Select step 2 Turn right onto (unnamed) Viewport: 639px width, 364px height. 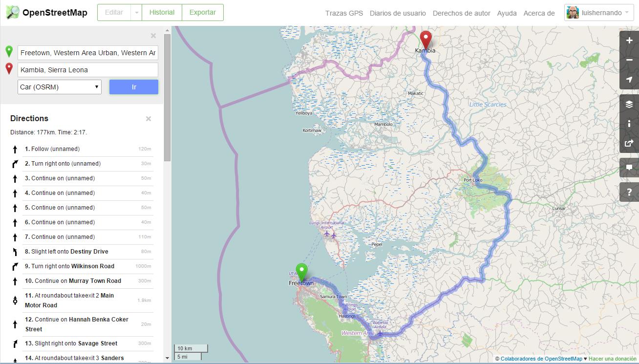[x=82, y=164]
